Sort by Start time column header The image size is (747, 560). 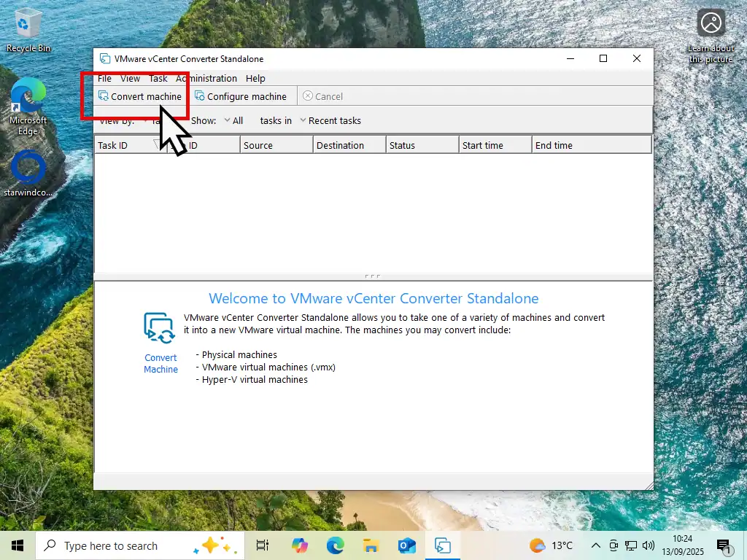pos(495,145)
